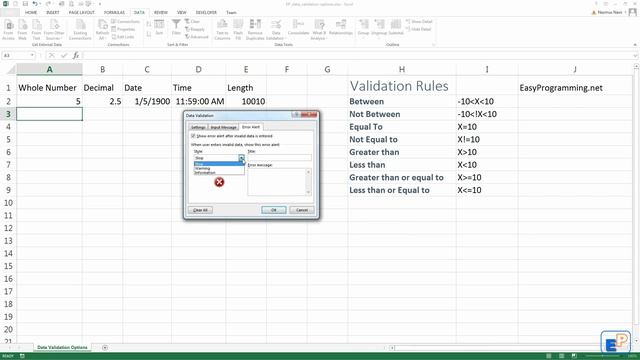Switch to the Input Message tab in the dialog
Screen dimensions: 640x360
[x=223, y=127]
